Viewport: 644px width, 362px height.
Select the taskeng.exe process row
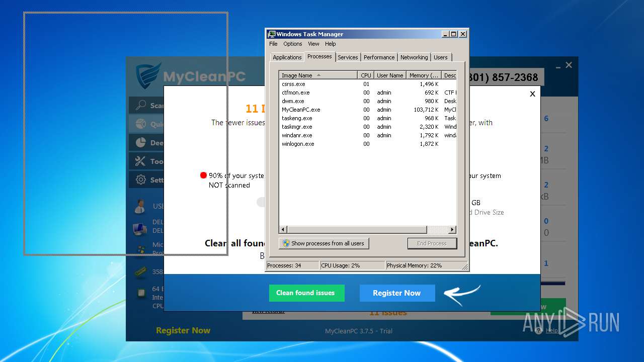tap(368, 118)
